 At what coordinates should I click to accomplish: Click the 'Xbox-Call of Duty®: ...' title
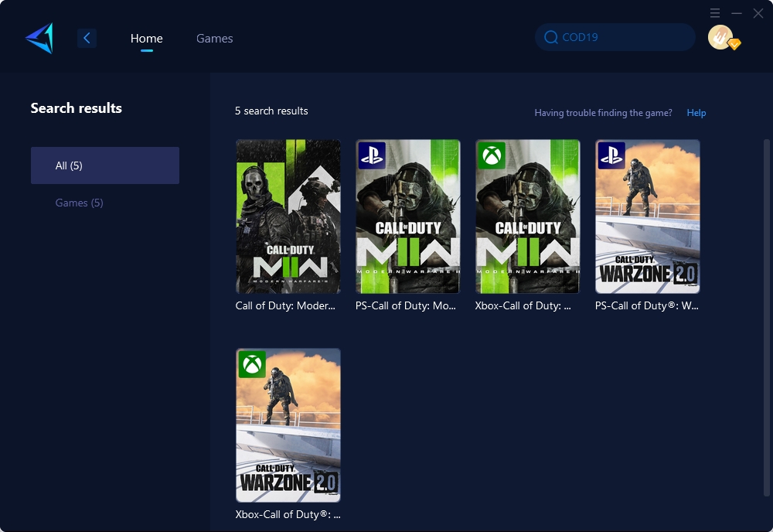288,514
